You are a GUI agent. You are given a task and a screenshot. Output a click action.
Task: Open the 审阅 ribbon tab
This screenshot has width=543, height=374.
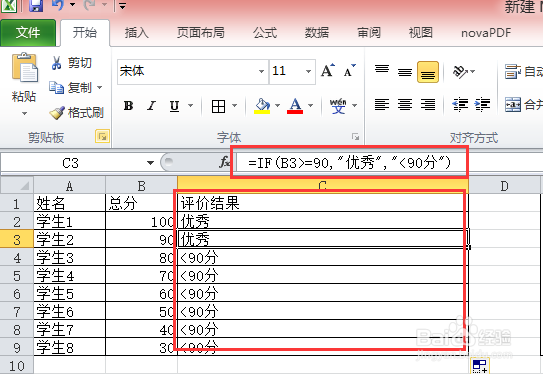tap(369, 33)
